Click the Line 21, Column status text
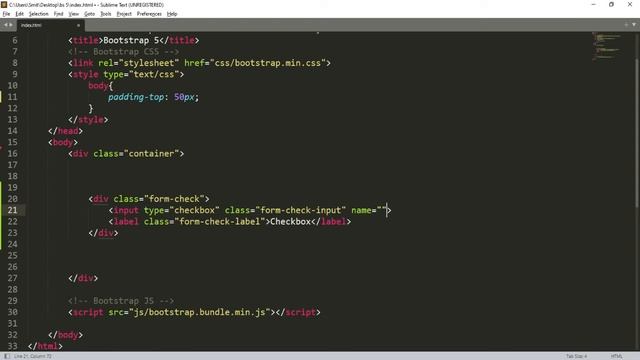The height and width of the screenshot is (360, 640). point(33,356)
